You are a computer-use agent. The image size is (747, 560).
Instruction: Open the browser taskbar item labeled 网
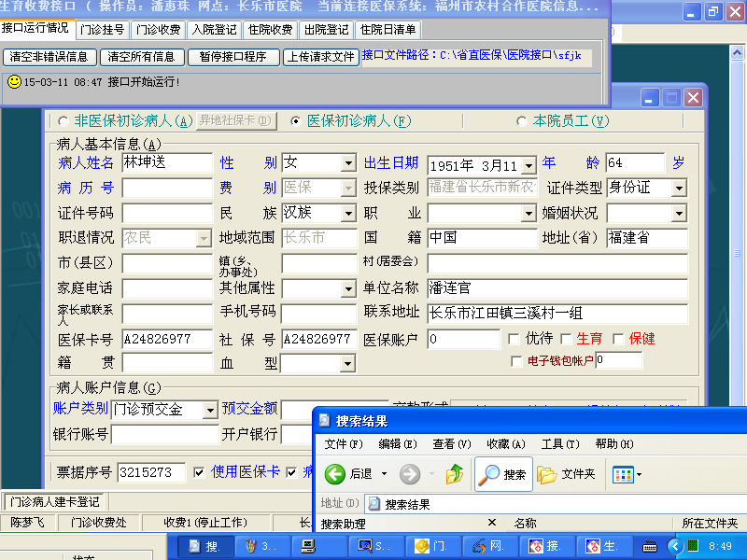489,546
